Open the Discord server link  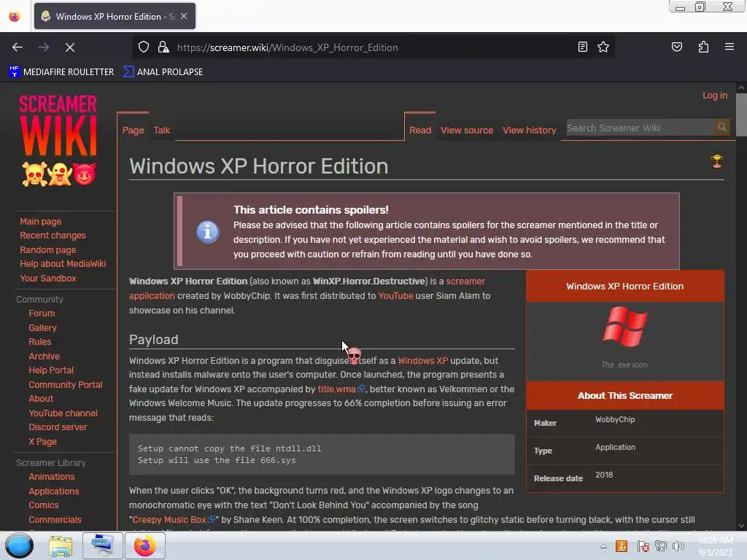(x=58, y=427)
